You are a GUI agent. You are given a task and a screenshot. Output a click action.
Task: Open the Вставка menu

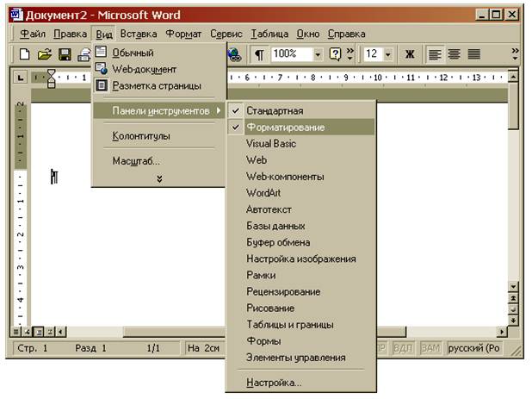click(x=139, y=34)
